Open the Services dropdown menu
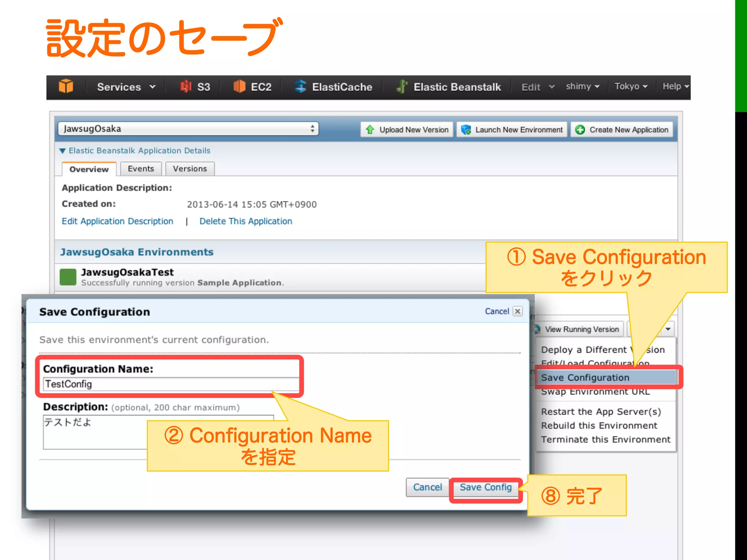 126,87
